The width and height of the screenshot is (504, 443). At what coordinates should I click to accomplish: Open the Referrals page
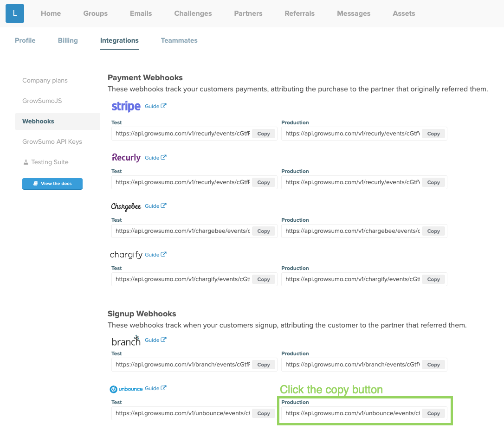[300, 13]
